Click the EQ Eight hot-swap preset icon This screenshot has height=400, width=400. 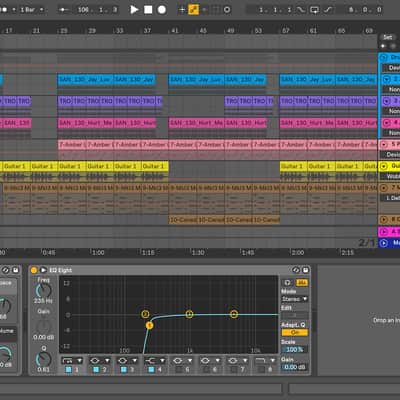296,270
